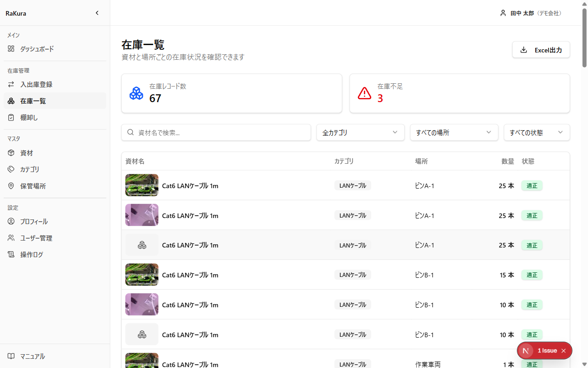Click the 状態 column header
Viewport: 588px width, 368px height.
click(528, 161)
